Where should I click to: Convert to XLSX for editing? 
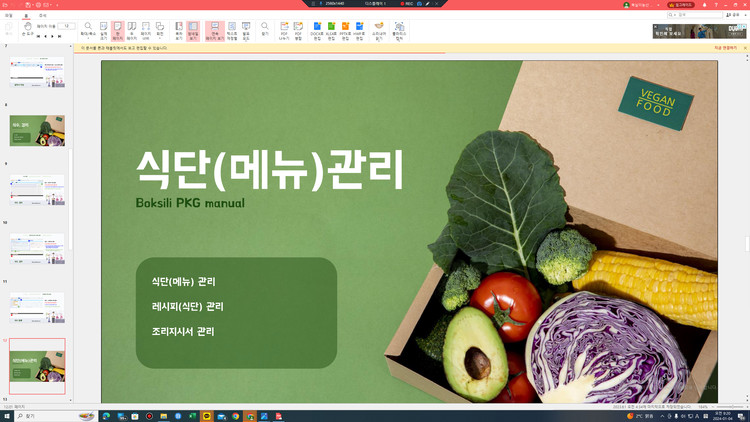click(331, 31)
